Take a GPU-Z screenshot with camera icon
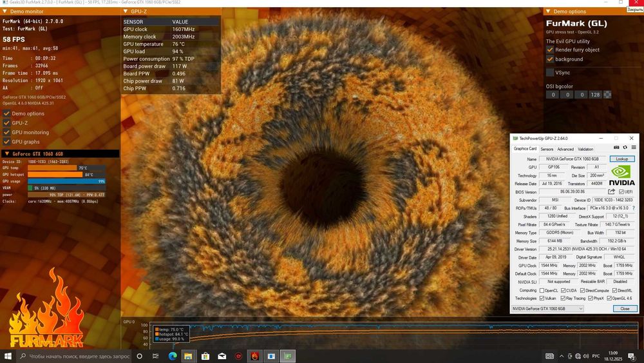This screenshot has width=644, height=363. [x=616, y=147]
